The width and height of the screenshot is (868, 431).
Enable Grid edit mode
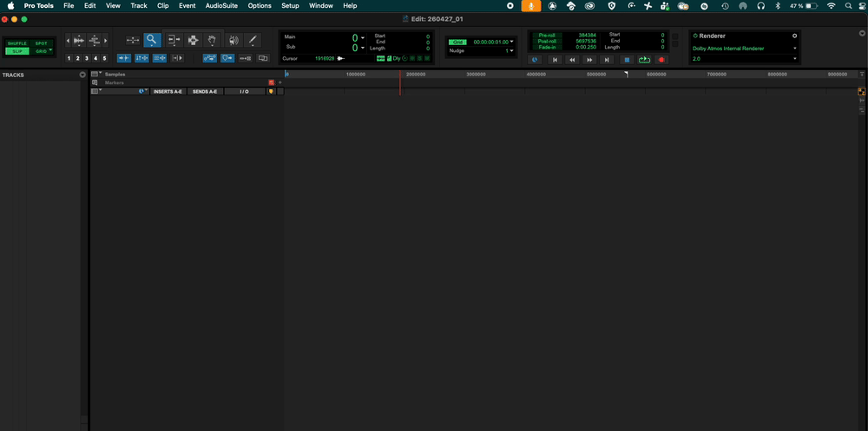[41, 51]
